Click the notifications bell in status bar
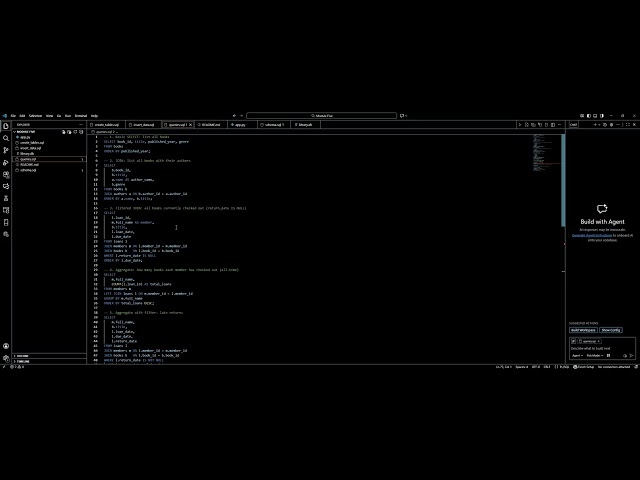The image size is (640, 480). pyautogui.click(x=636, y=367)
